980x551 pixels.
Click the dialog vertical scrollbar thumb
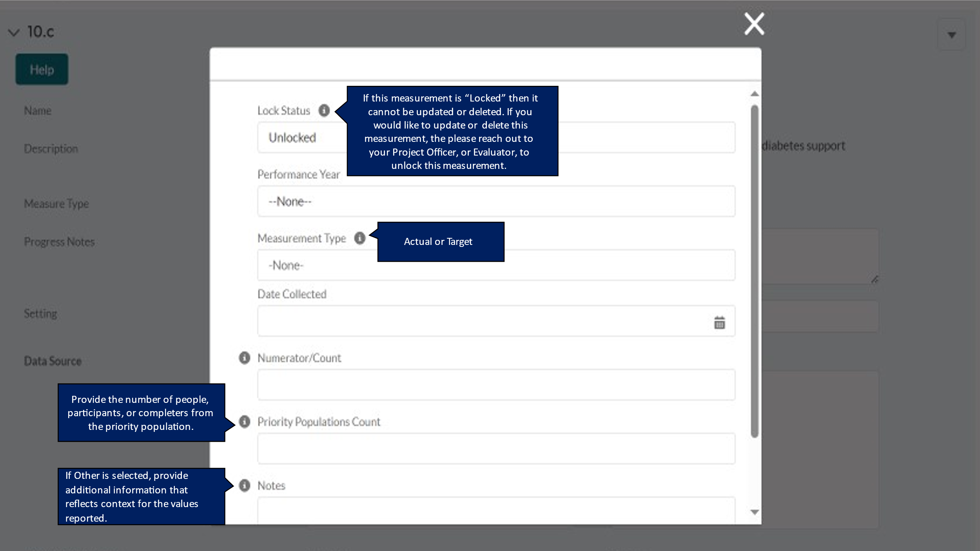[x=755, y=270]
